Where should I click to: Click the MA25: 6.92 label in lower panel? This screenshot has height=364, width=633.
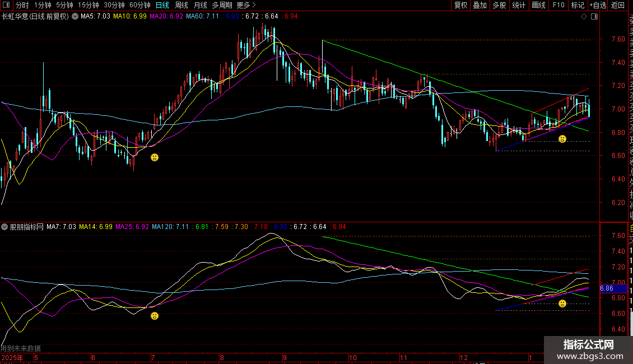tap(132, 227)
